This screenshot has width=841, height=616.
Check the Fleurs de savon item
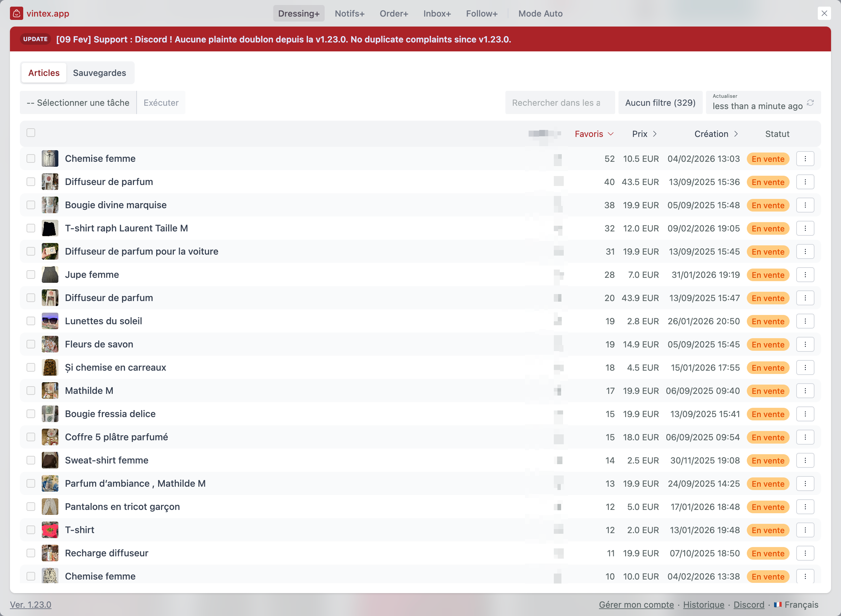[31, 344]
